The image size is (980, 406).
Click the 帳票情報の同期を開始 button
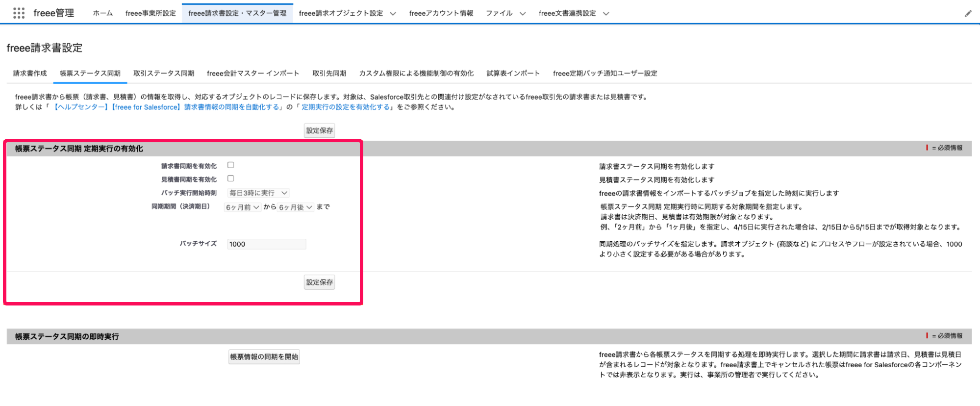pos(264,356)
